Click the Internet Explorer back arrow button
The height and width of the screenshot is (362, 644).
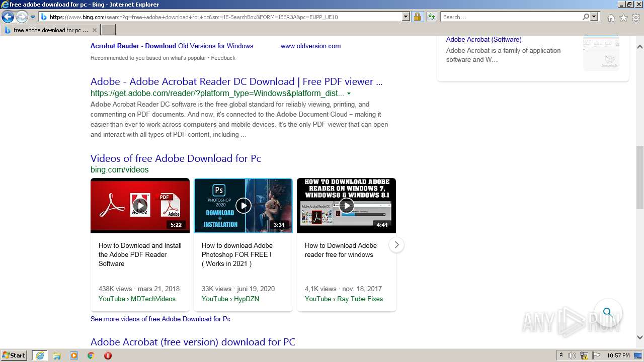[8, 17]
